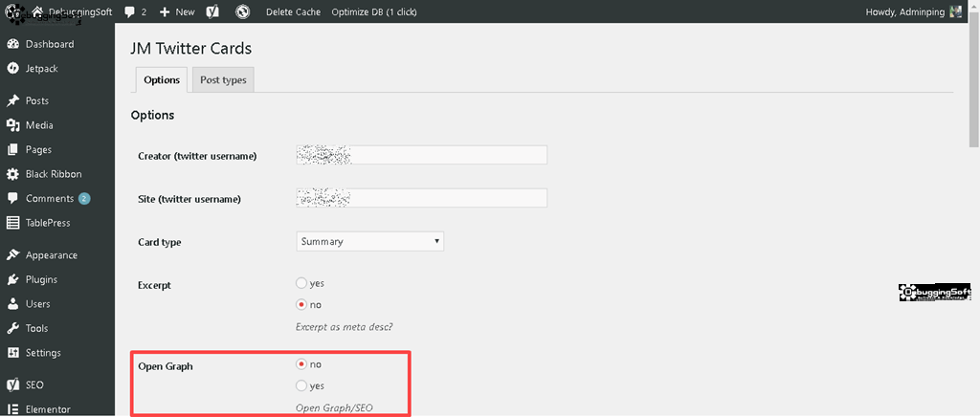Click the Appearance paintbrush icon
The height and width of the screenshot is (417, 980).
(12, 255)
